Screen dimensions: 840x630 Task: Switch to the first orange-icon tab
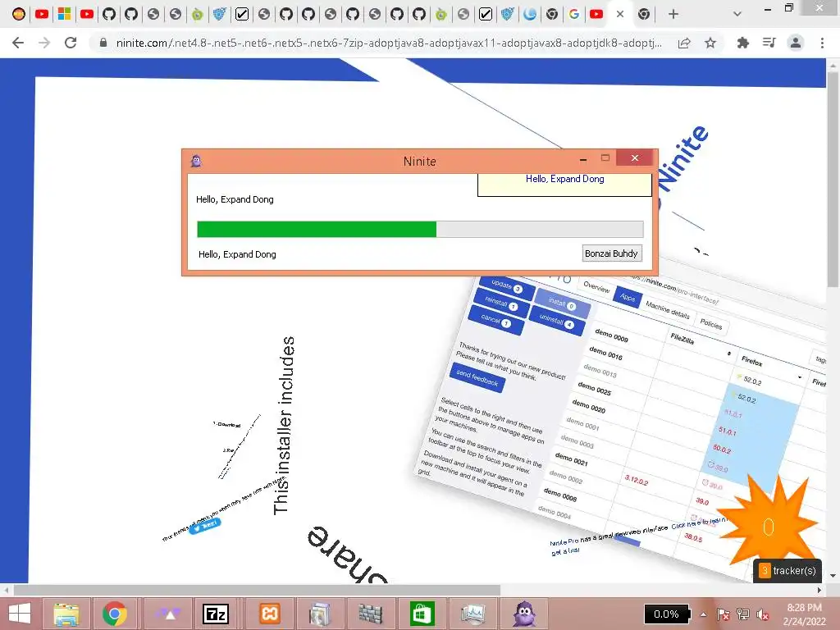pos(19,15)
